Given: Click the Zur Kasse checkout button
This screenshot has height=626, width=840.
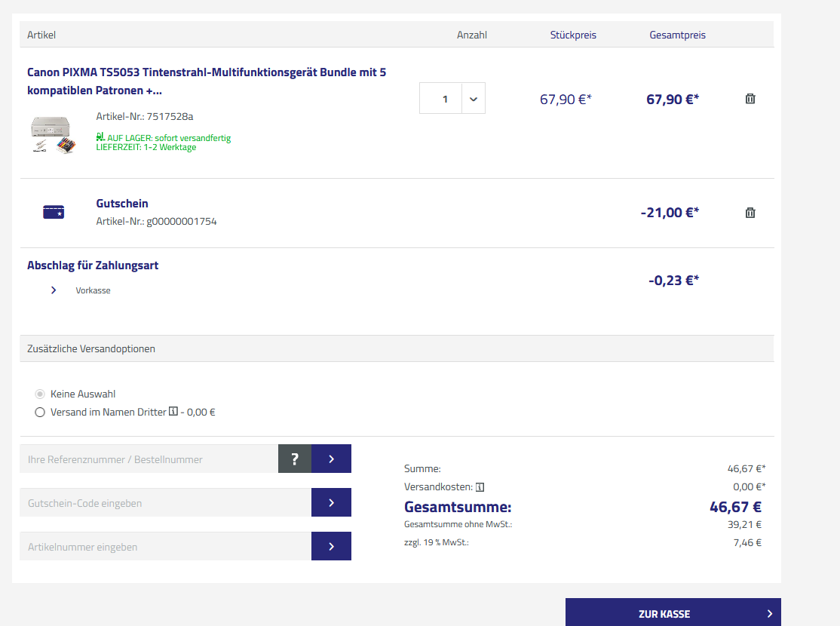Looking at the screenshot, I should (x=673, y=613).
